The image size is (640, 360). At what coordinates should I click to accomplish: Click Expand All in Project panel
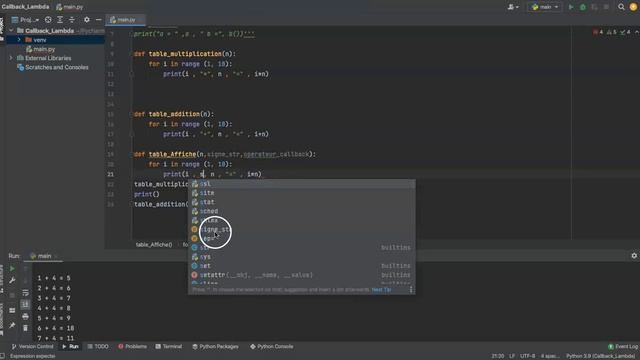coord(60,20)
